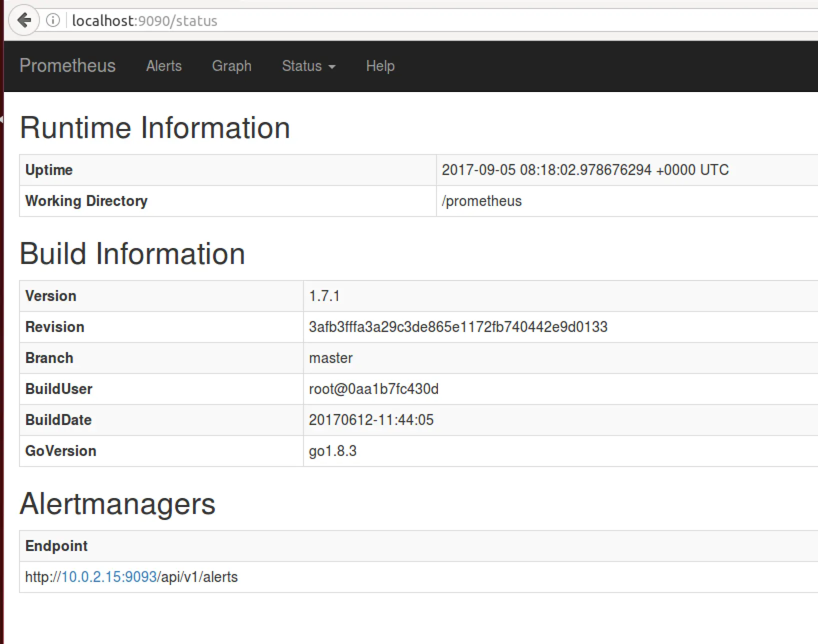Open the 10.0.2.15:9093 Alertmanager link

tap(109, 576)
